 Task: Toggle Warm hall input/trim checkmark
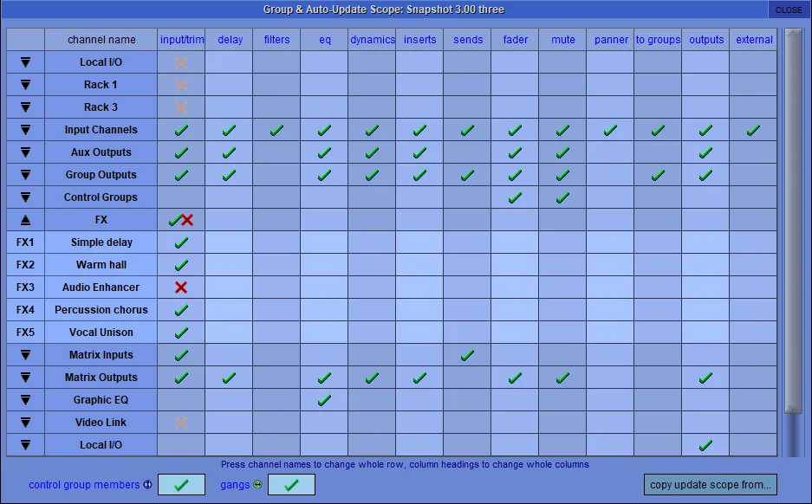point(182,265)
